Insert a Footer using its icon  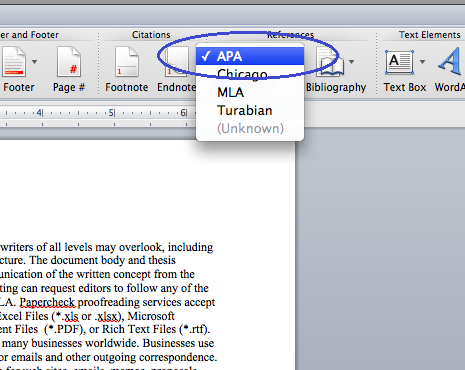(14, 62)
